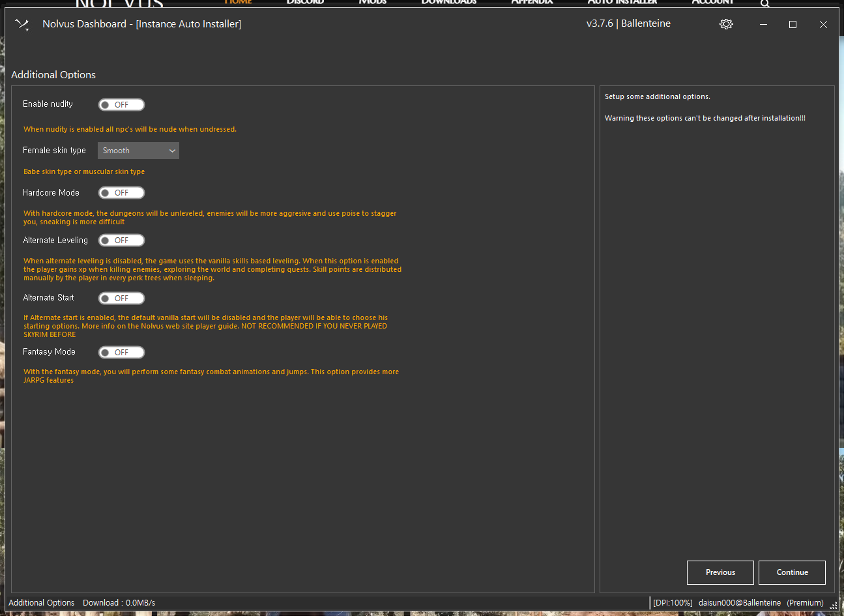Toggle the Alternate Leveling switch

pos(121,241)
